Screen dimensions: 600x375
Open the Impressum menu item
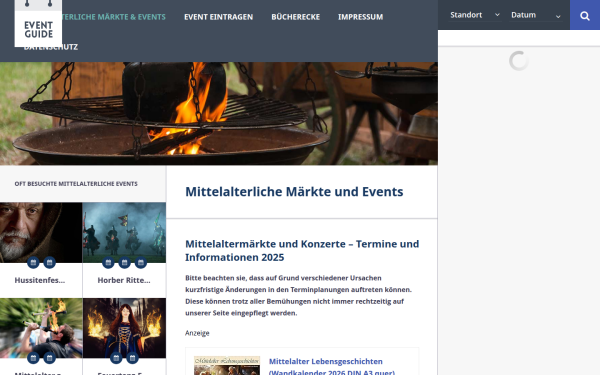tap(360, 17)
